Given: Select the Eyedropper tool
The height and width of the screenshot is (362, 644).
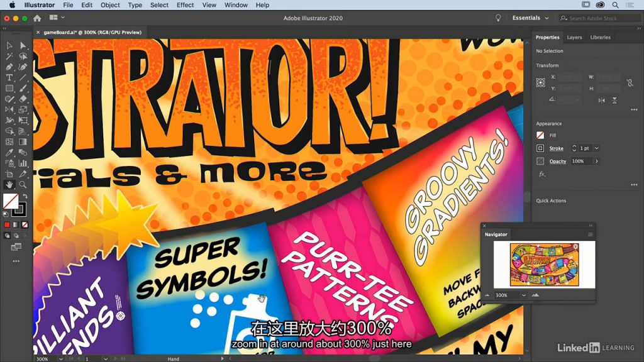Looking at the screenshot, I should (x=9, y=152).
